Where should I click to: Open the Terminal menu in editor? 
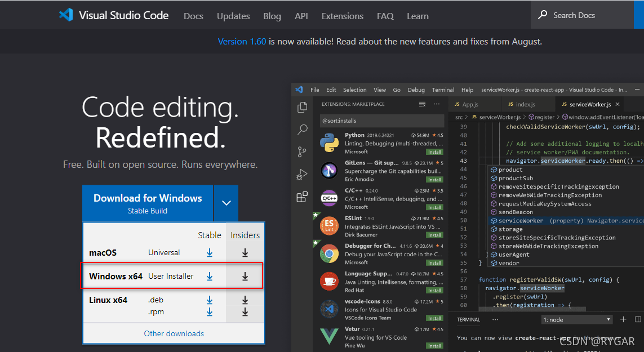point(443,90)
